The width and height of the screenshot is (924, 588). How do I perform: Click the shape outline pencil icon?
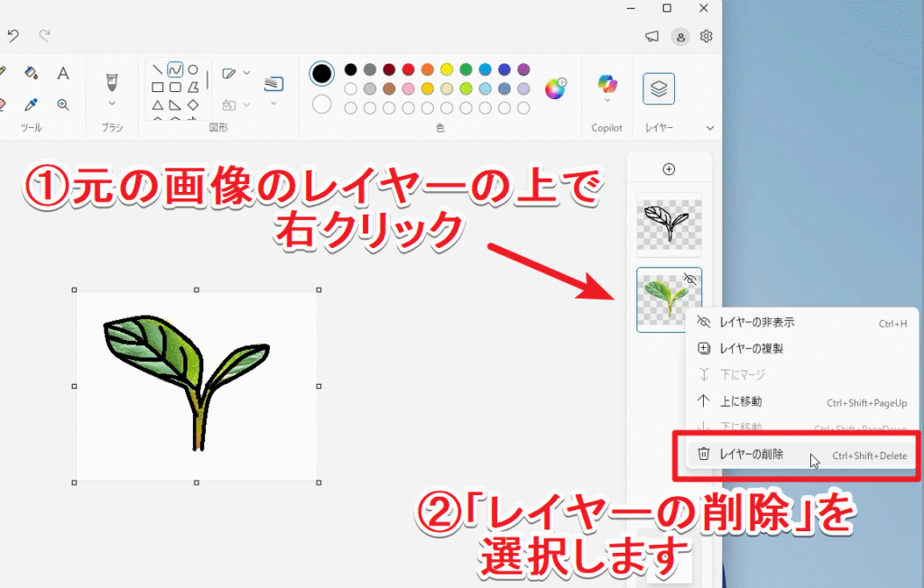228,73
